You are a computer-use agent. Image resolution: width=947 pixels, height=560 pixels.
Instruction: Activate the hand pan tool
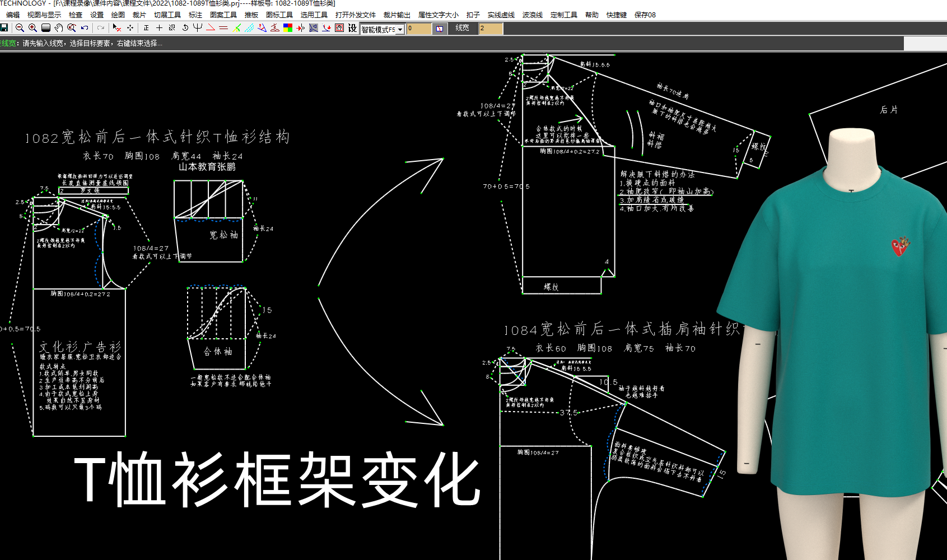pyautogui.click(x=58, y=28)
